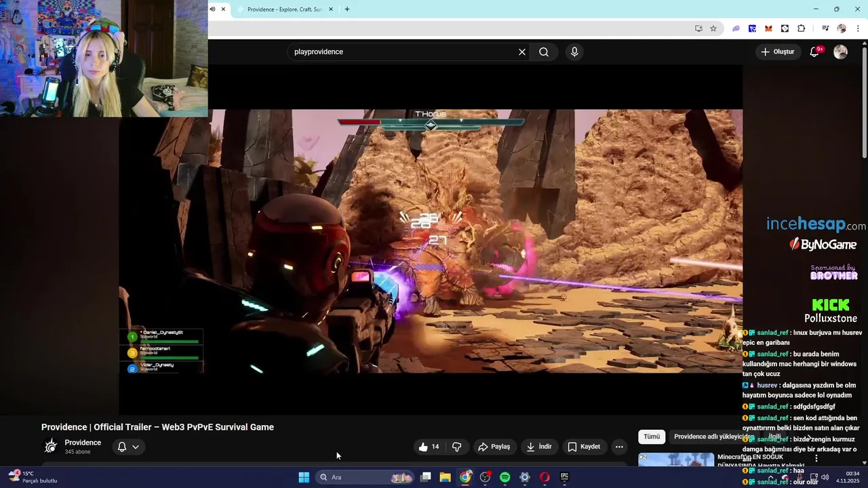Screen dimensions: 868x488
Task: Bookmark this page with the star icon
Action: coord(713,28)
